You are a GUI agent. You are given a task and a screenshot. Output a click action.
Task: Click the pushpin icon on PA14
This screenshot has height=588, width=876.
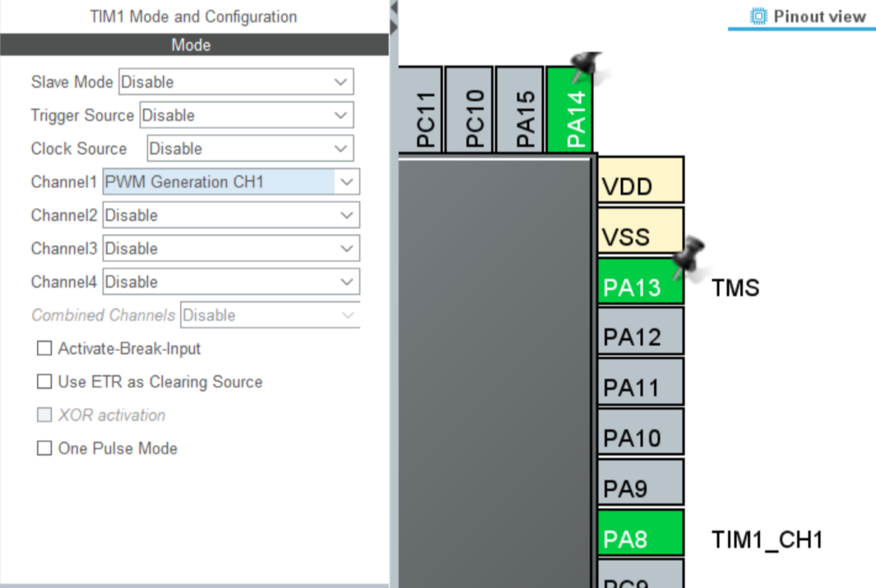pos(587,66)
